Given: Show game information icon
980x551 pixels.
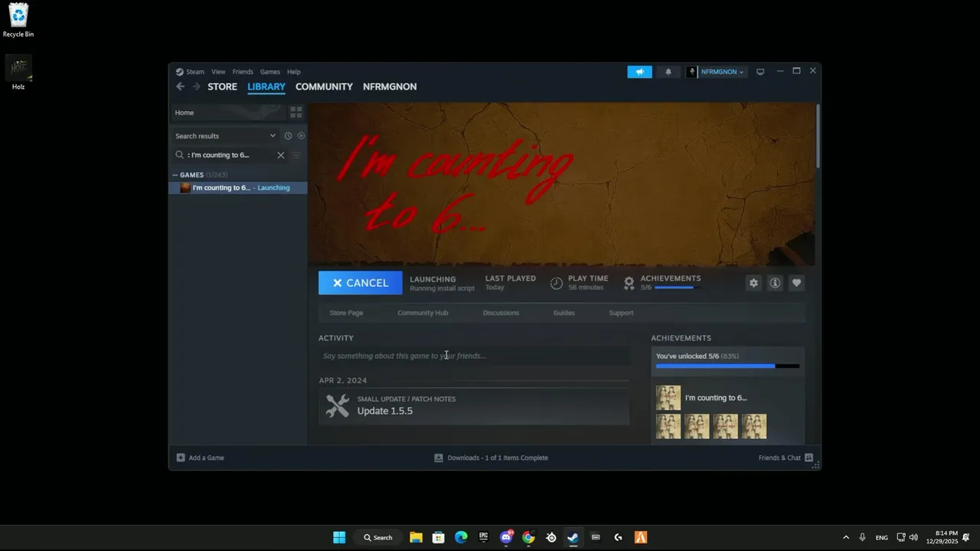Looking at the screenshot, I should tap(775, 283).
